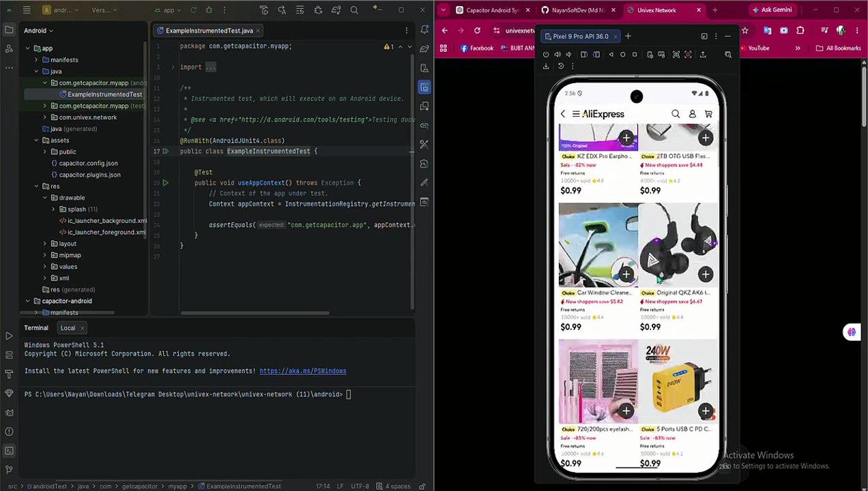The width and height of the screenshot is (868, 491).
Task: Open the Terminal tool window icon
Action: click(9, 450)
